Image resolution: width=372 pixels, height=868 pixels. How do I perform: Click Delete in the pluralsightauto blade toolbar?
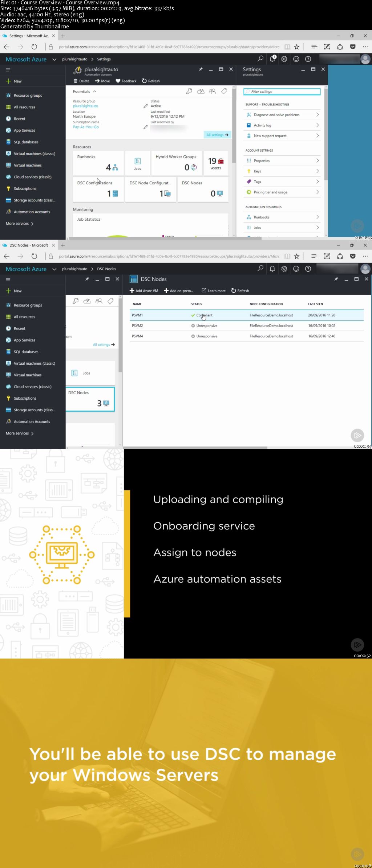coord(81,81)
